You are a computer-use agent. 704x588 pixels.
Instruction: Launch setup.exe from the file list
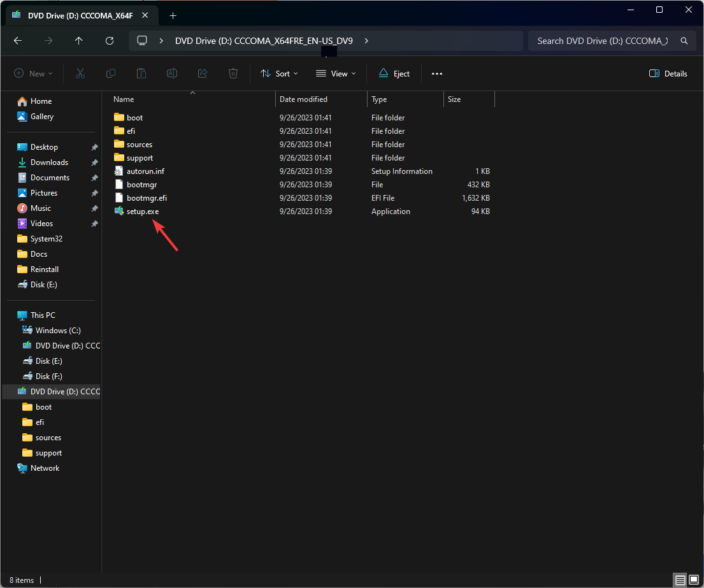(x=143, y=211)
